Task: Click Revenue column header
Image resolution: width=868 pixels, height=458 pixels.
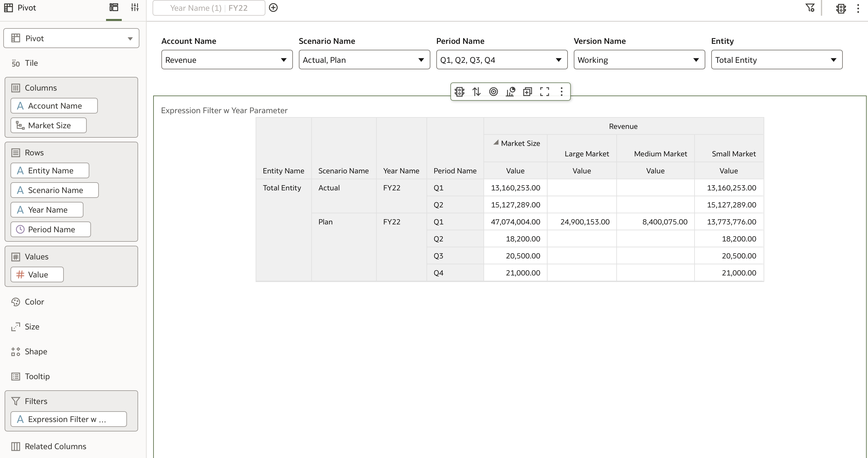Action: coord(624,126)
